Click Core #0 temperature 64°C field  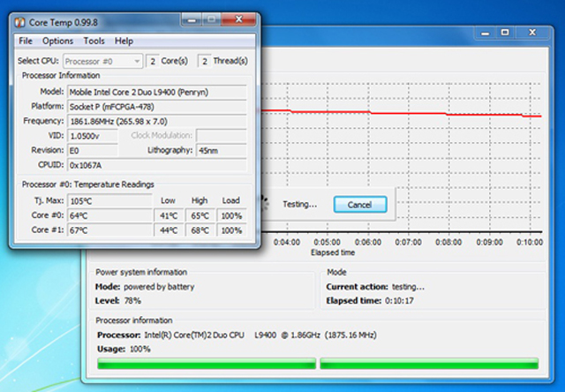click(109, 215)
